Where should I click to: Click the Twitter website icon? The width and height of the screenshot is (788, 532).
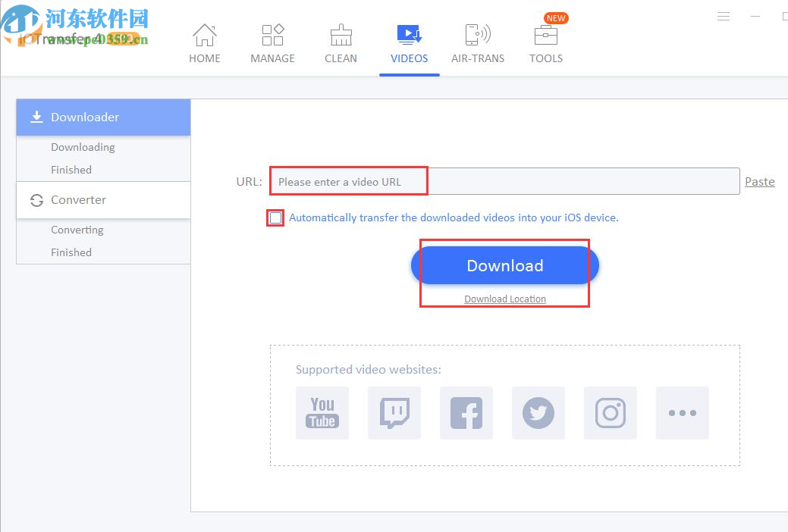538,413
